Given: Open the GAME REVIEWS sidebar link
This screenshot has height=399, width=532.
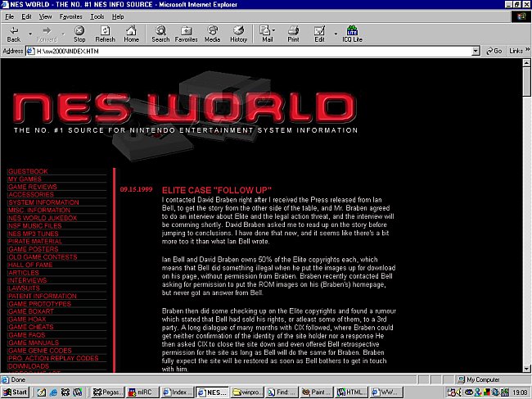Looking at the screenshot, I should pos(33,187).
